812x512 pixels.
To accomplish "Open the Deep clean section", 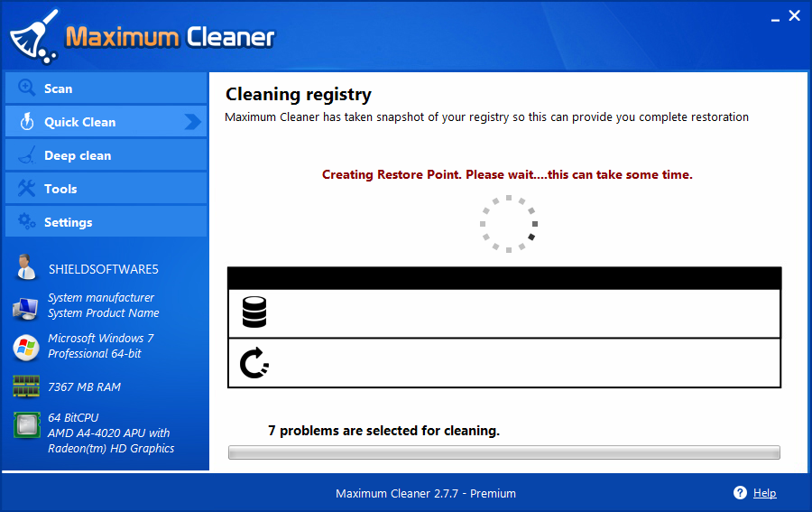I will (x=106, y=155).
